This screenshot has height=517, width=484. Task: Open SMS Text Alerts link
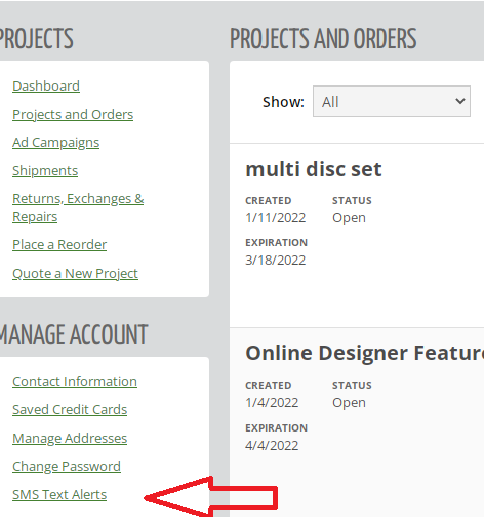pyautogui.click(x=60, y=495)
